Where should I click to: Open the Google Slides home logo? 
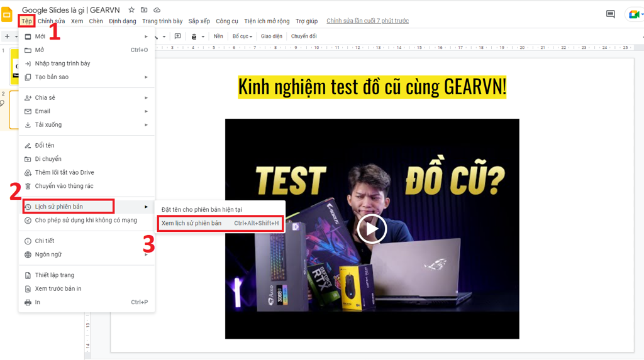6,14
